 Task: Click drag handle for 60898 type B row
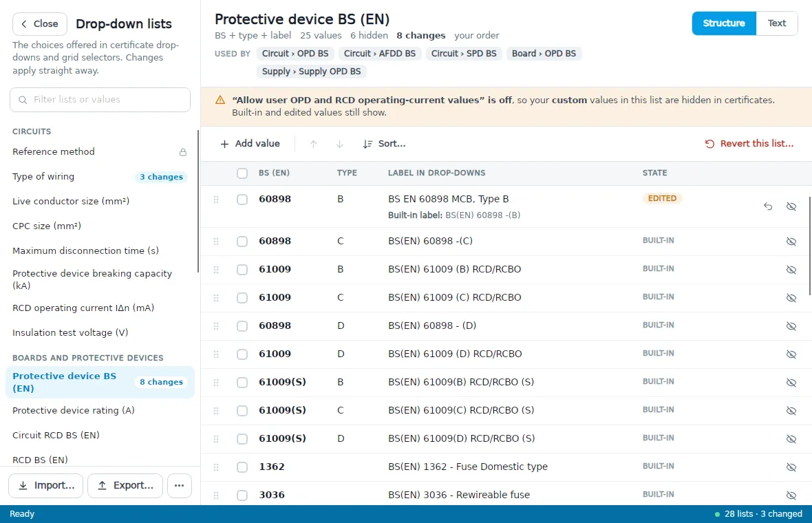(216, 200)
